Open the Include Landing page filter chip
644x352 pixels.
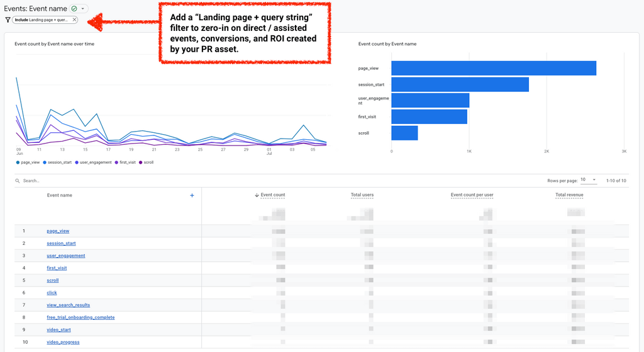coord(41,20)
